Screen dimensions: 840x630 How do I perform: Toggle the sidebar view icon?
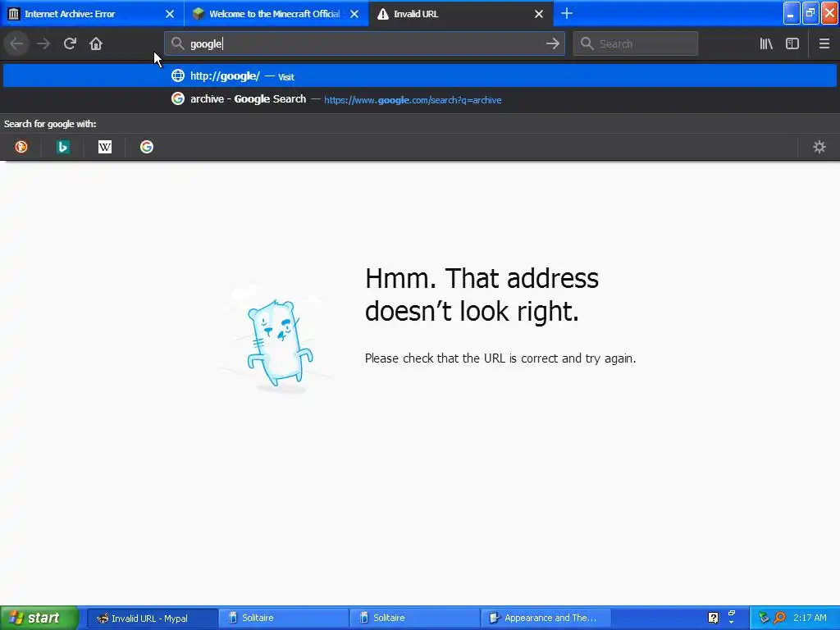tap(792, 44)
